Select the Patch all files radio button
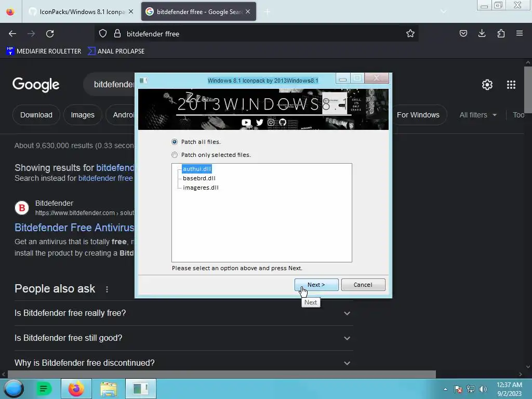 (175, 142)
